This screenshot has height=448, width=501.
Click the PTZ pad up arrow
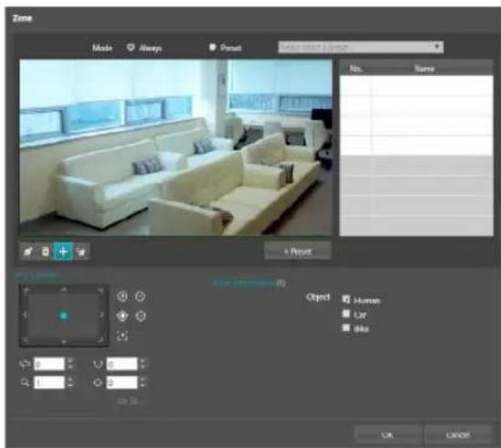click(64, 289)
